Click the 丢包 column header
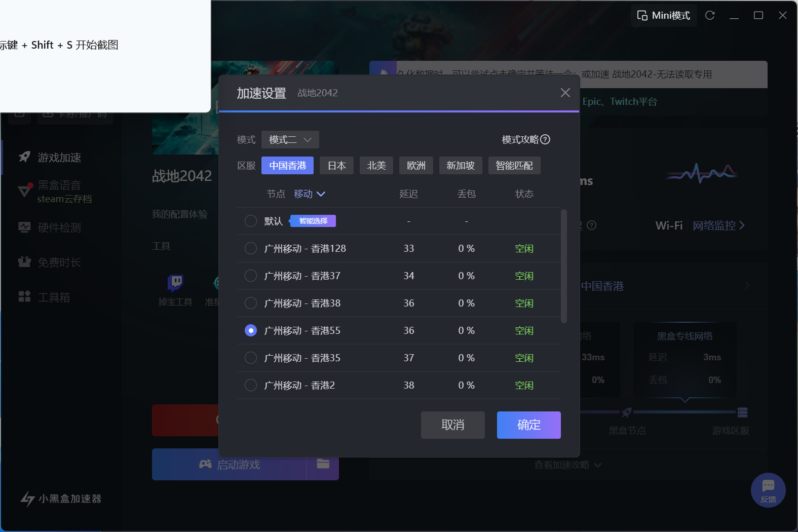Viewport: 798px width, 532px height. pyautogui.click(x=467, y=194)
